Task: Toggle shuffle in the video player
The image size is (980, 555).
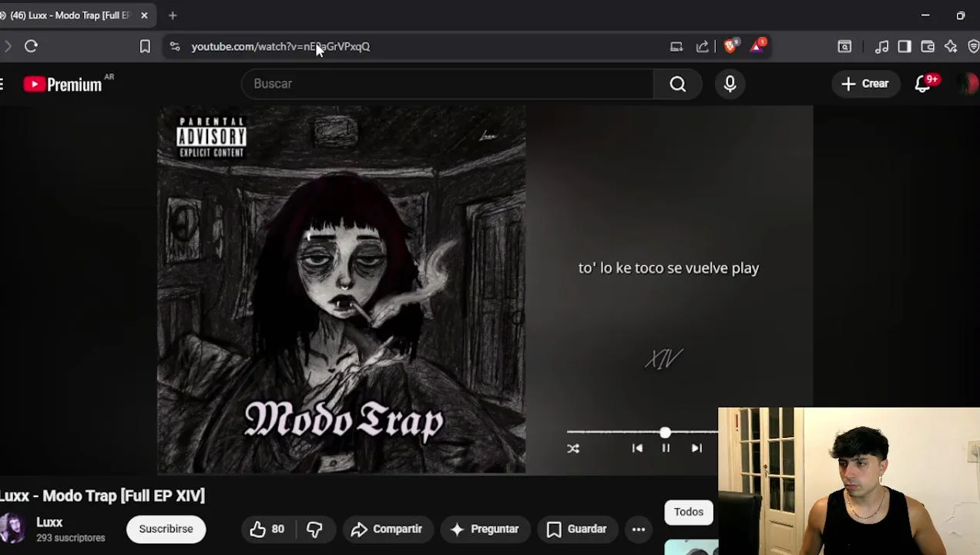Action: [x=573, y=449]
